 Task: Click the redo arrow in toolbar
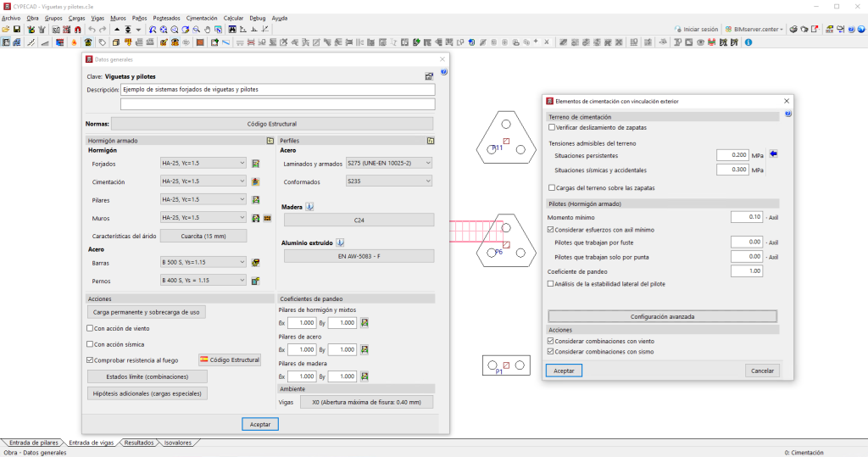(103, 30)
